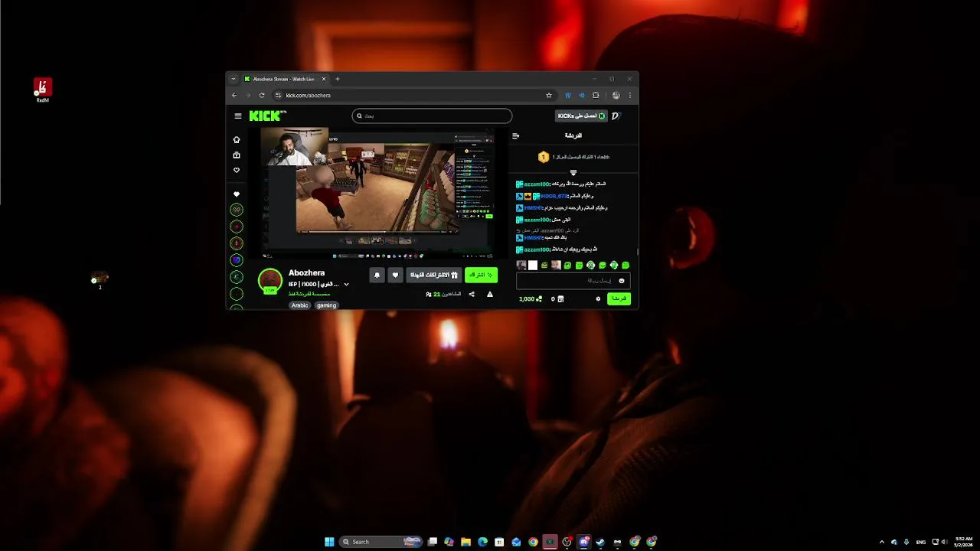Expand the pinned message arrow in chat
Screen dimensions: 980x551
[573, 173]
